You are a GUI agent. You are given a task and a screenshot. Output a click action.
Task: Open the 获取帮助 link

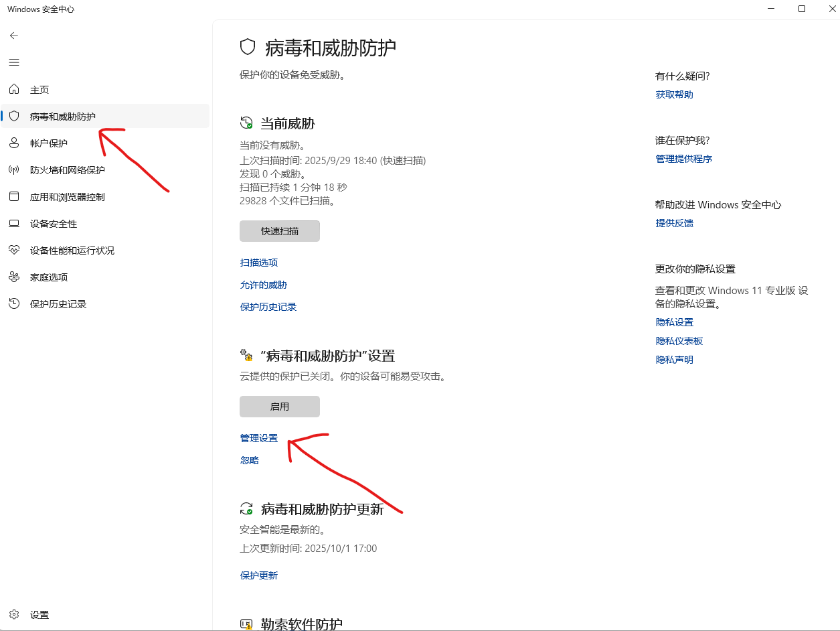coord(674,94)
